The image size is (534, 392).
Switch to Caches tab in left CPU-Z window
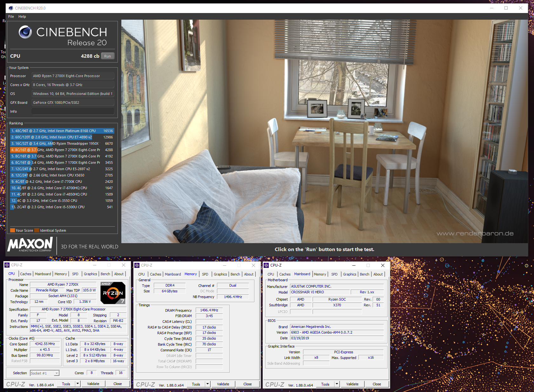26,274
